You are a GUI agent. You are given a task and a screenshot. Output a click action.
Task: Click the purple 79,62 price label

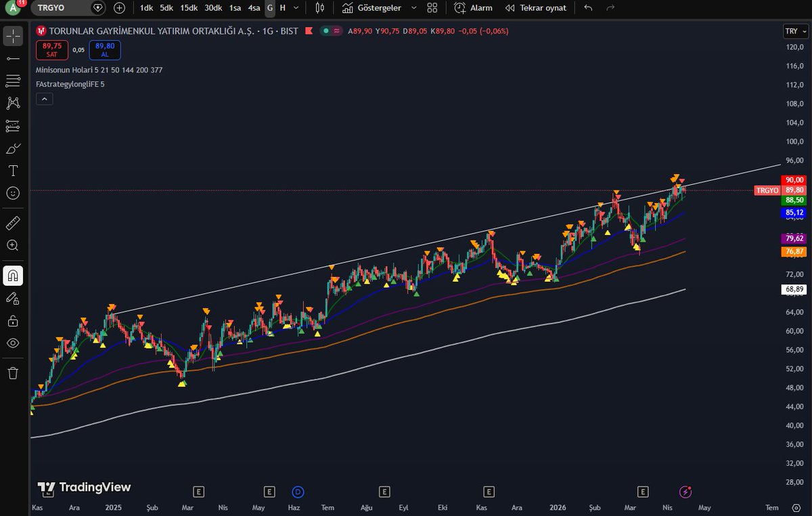(793, 238)
